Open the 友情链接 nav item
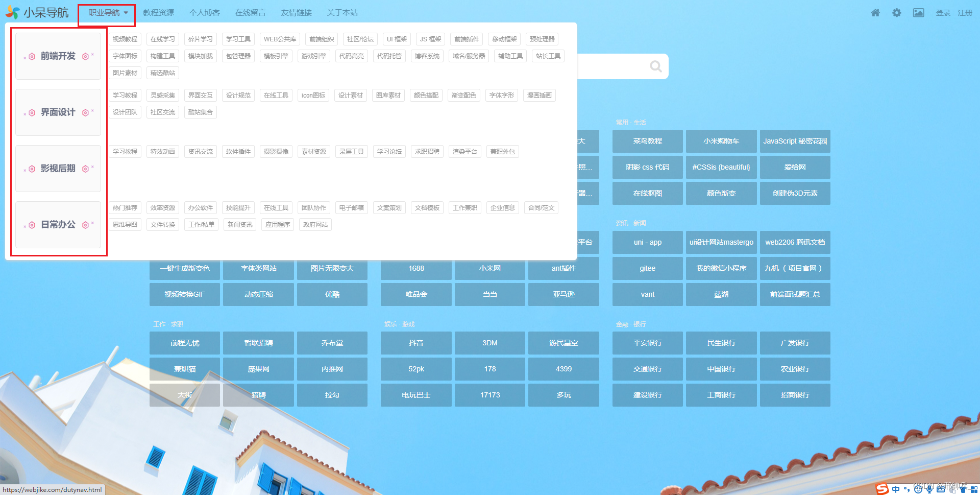Viewport: 980px width, 495px height. 296,13
